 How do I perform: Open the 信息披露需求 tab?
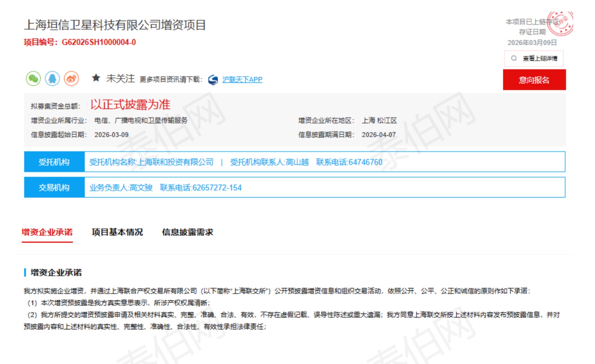coord(187,232)
